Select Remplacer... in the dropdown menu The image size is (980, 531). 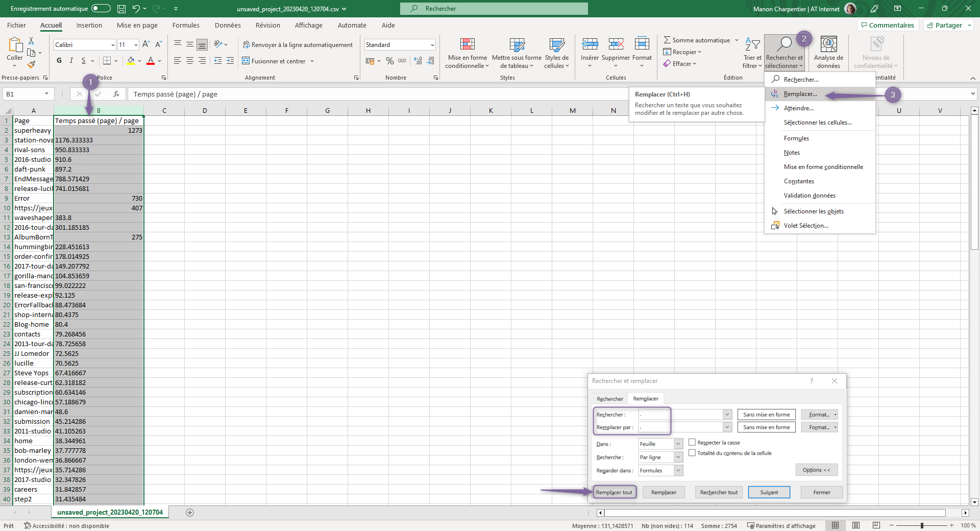pos(800,94)
